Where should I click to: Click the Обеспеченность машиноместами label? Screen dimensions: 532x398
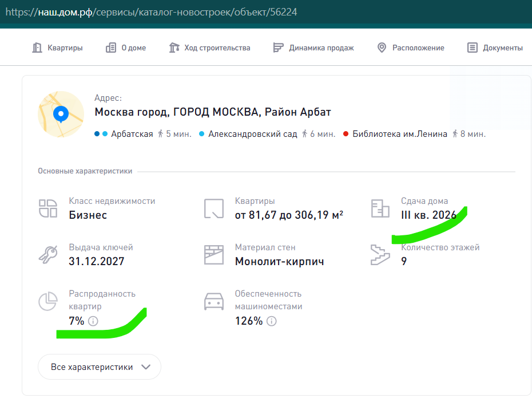pos(268,300)
